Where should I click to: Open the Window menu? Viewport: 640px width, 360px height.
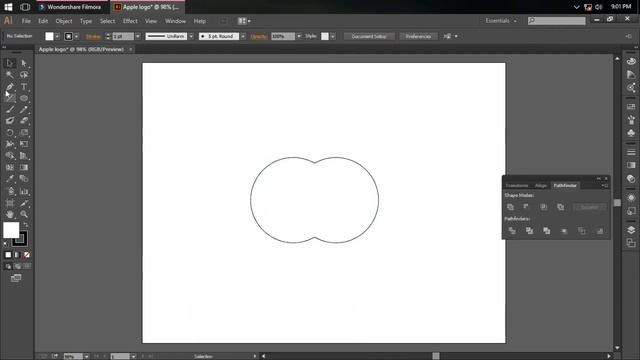176,21
